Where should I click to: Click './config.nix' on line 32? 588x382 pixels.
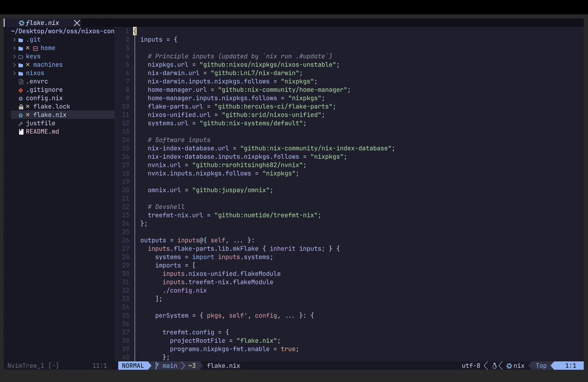click(x=185, y=290)
